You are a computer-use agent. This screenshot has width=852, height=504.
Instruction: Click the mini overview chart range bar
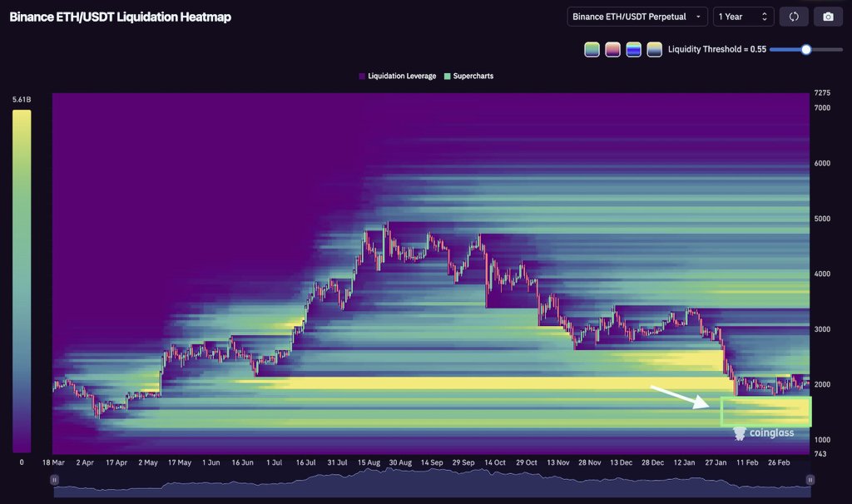[x=432, y=483]
